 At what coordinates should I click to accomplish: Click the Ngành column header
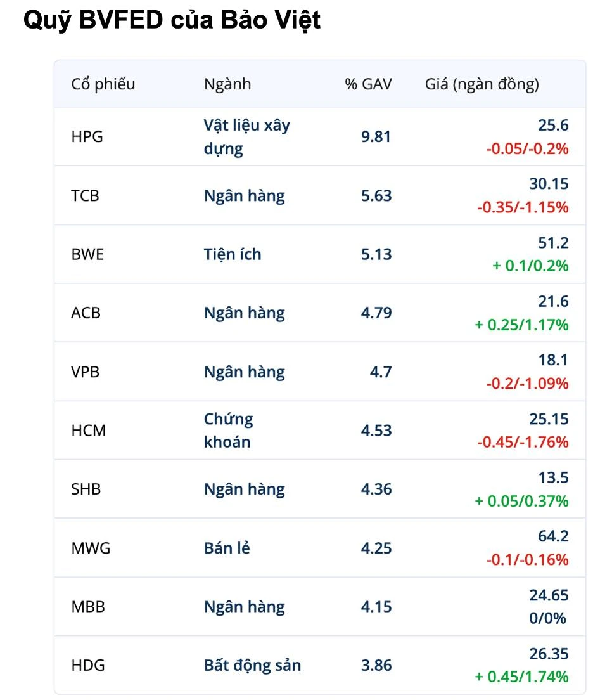coord(227,84)
